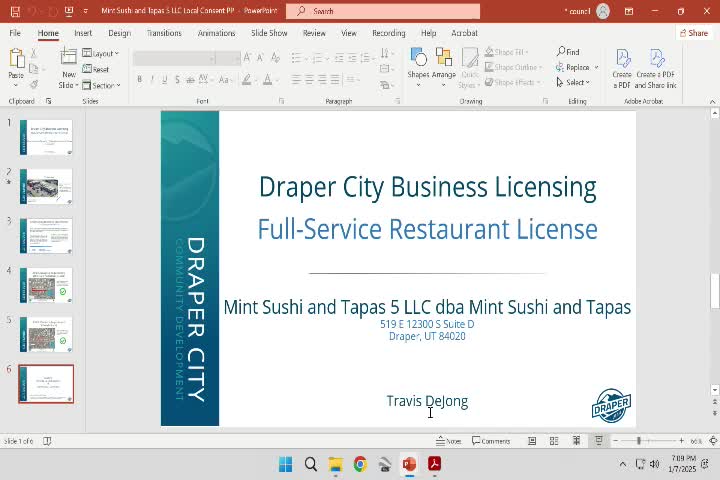Open File Explorer from taskbar

click(336, 464)
